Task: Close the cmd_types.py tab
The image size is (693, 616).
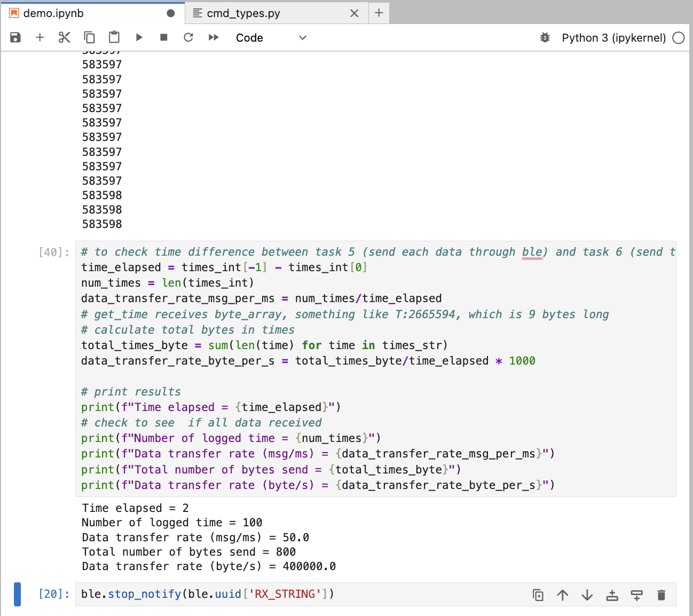Action: point(354,13)
